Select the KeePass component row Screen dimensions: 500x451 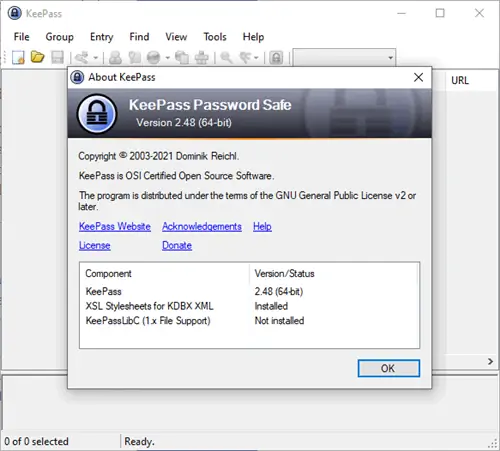click(x=249, y=291)
